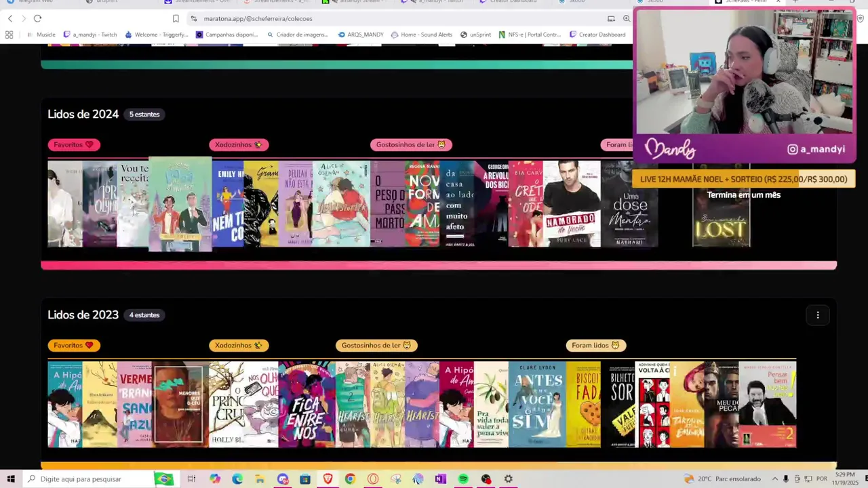Open the Musicle bookmark

41,35
